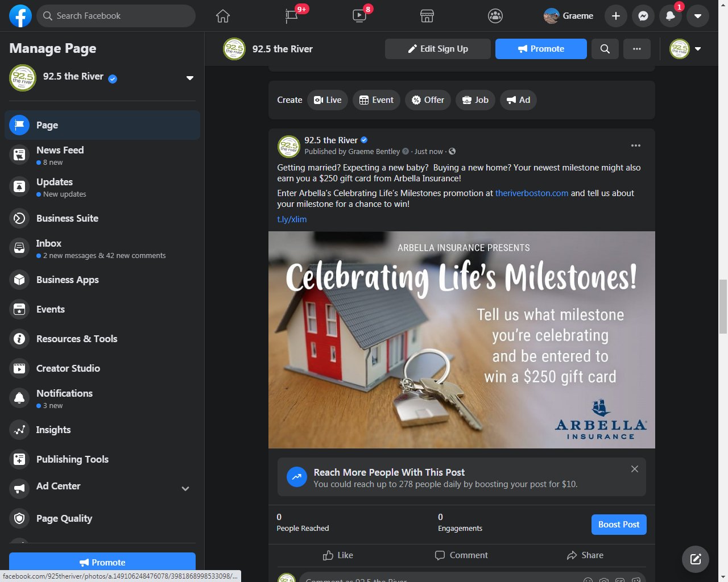
Task: Open the Celebrating Life's Milestones image
Action: (462, 340)
